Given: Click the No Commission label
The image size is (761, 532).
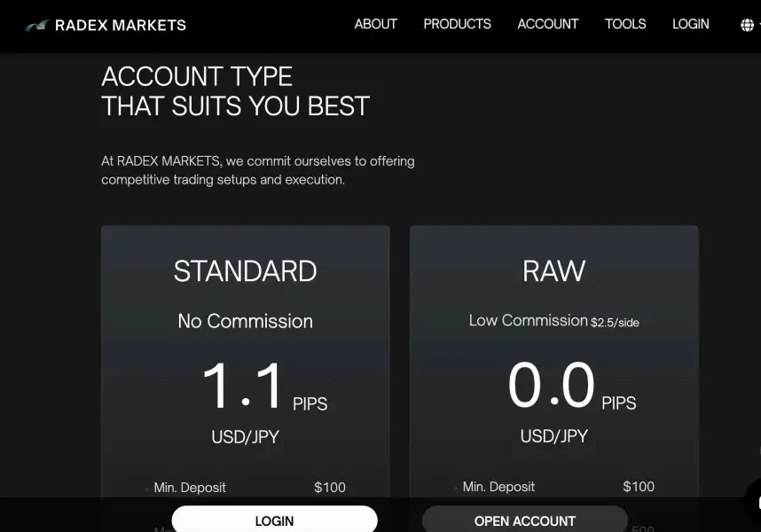Looking at the screenshot, I should [x=245, y=321].
